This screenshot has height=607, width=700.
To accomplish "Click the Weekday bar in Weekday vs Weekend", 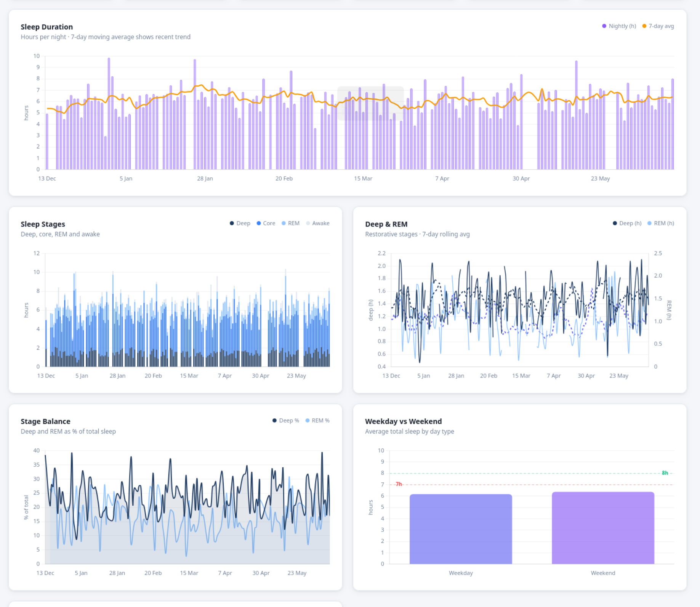I will (461, 529).
